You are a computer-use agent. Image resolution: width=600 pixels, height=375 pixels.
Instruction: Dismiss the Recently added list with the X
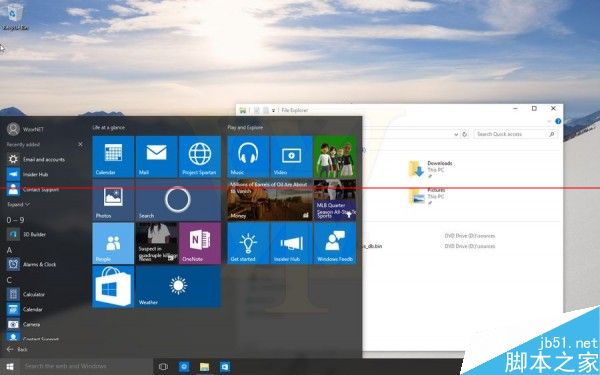(x=80, y=144)
